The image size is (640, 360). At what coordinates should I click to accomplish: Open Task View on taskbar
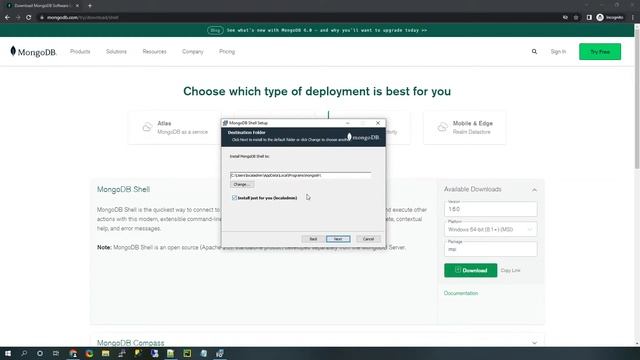[x=56, y=353]
